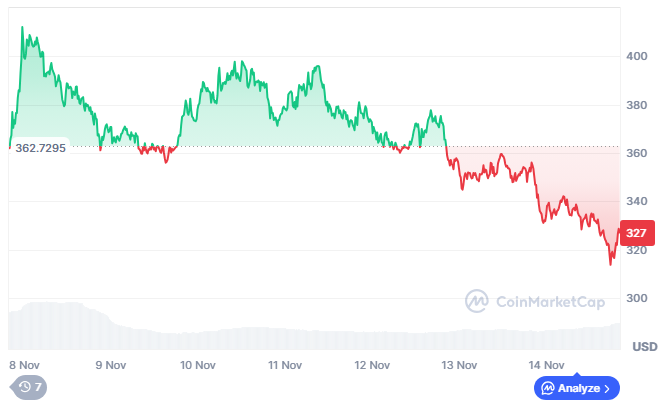
Task: Open the Analyze panel
Action: tap(577, 387)
